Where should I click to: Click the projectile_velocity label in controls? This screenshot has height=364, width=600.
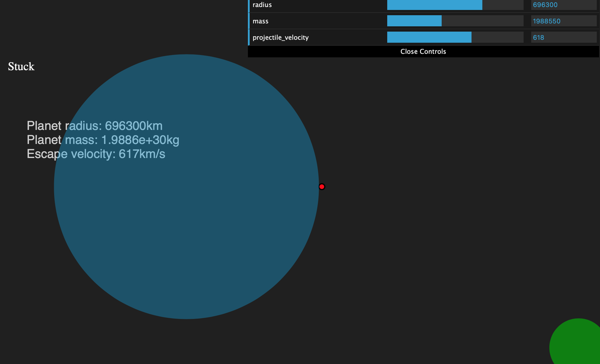[x=280, y=37]
